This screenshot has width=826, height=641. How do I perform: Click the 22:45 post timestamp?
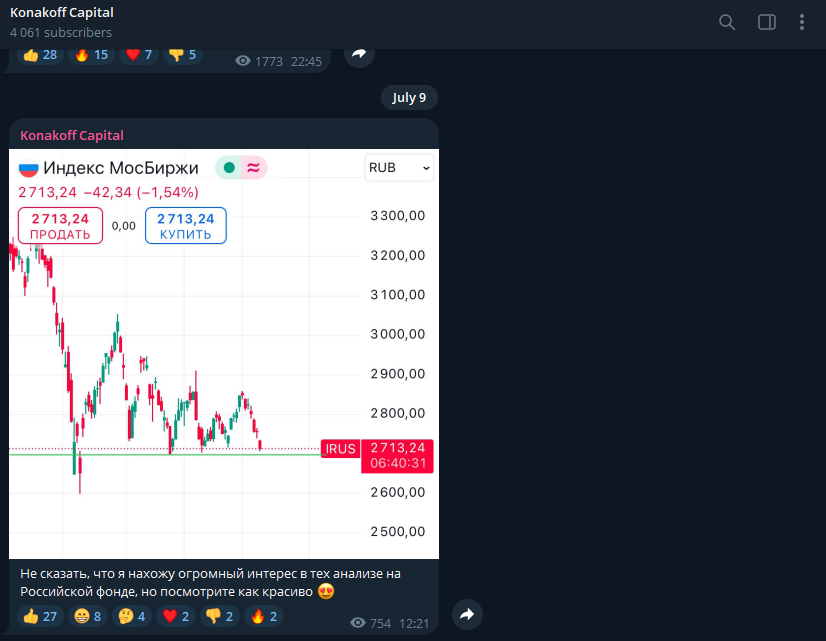306,62
